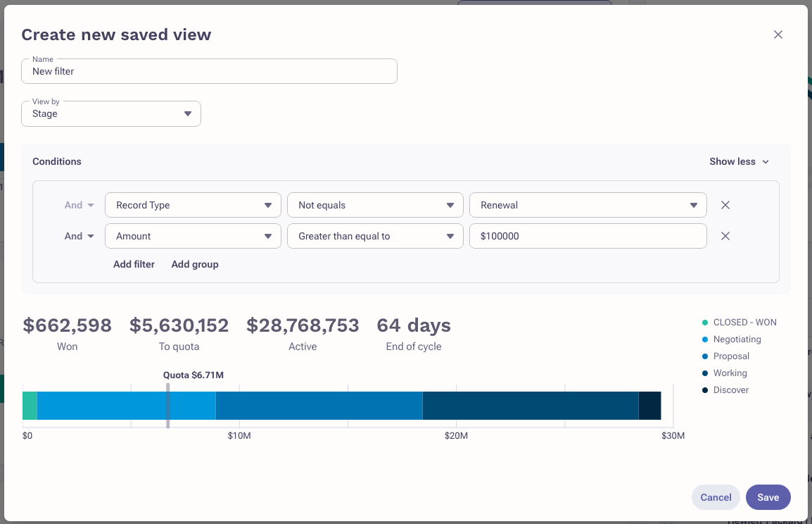Toggle the Negotiating legend item
812x524 pixels.
(737, 339)
